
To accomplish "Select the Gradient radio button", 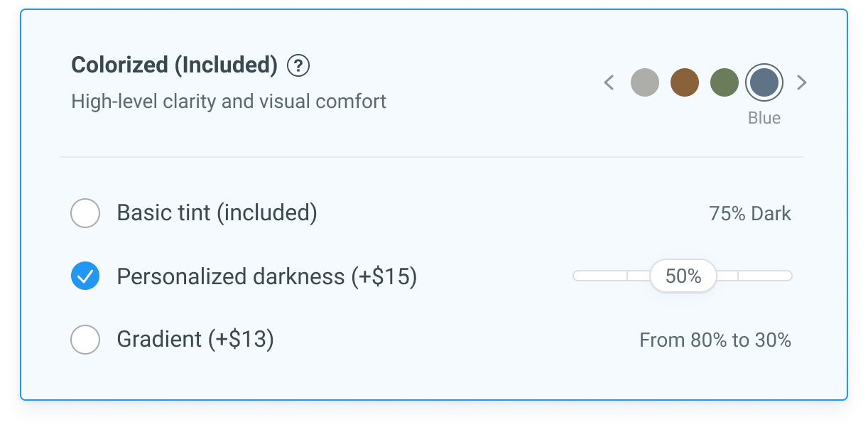I will tap(85, 339).
